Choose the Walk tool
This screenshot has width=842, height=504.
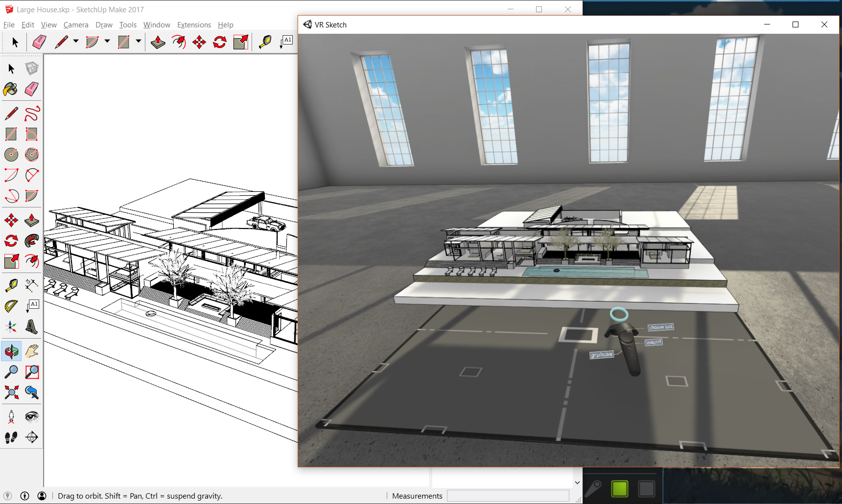pyautogui.click(x=11, y=437)
